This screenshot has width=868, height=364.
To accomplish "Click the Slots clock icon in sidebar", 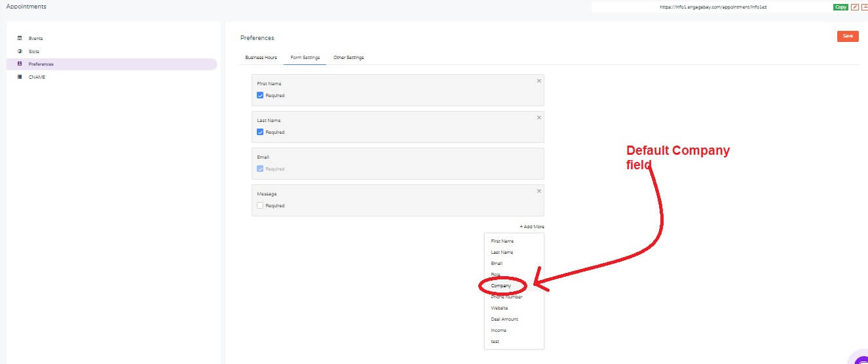I will (20, 51).
